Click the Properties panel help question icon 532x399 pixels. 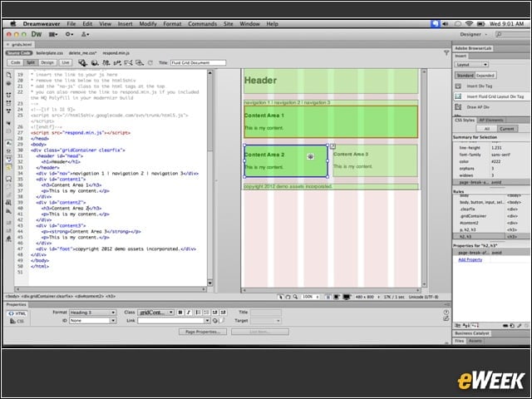tap(446, 313)
